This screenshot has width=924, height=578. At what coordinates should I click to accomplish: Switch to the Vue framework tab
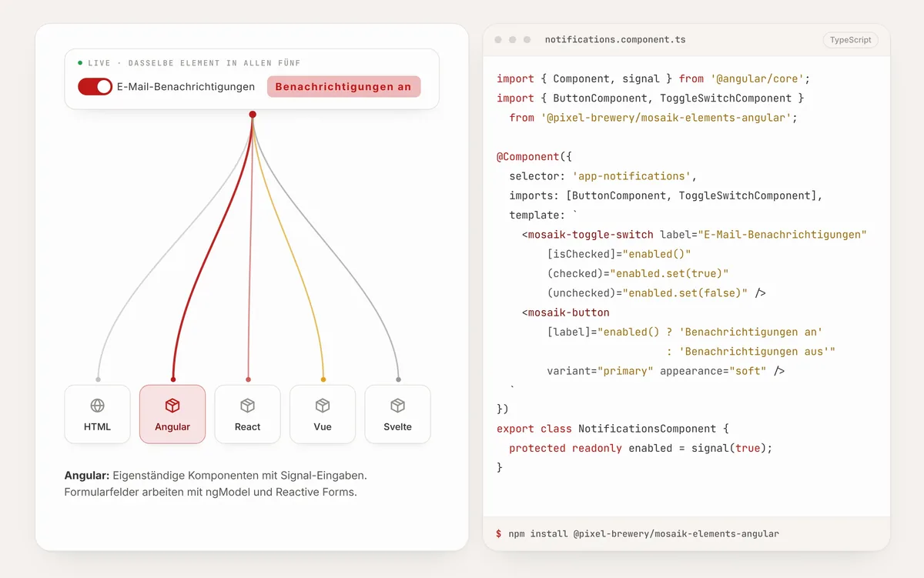(x=323, y=414)
